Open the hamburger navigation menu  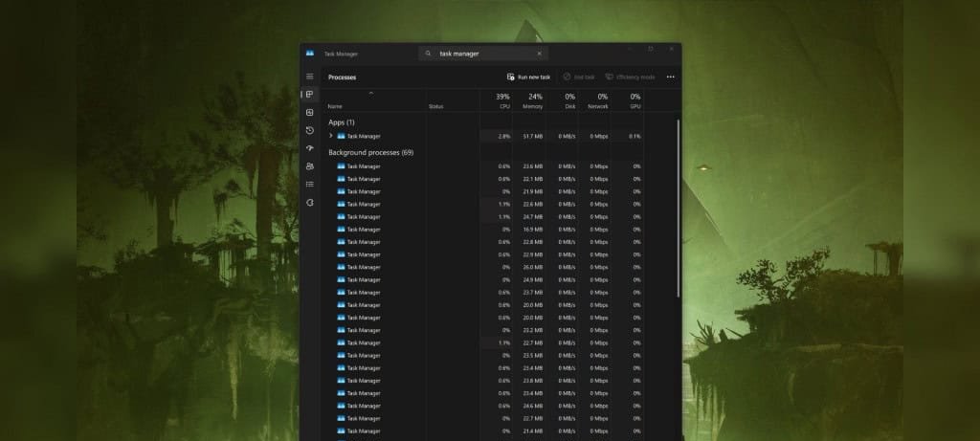[309, 77]
